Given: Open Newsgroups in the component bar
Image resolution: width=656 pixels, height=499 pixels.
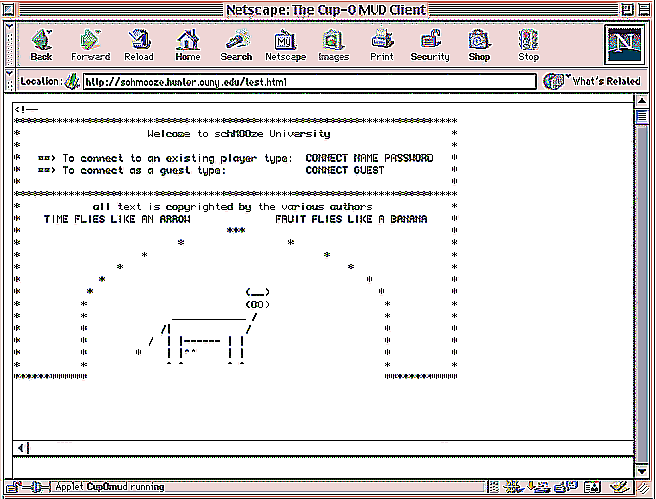Looking at the screenshot, I should click(x=566, y=486).
